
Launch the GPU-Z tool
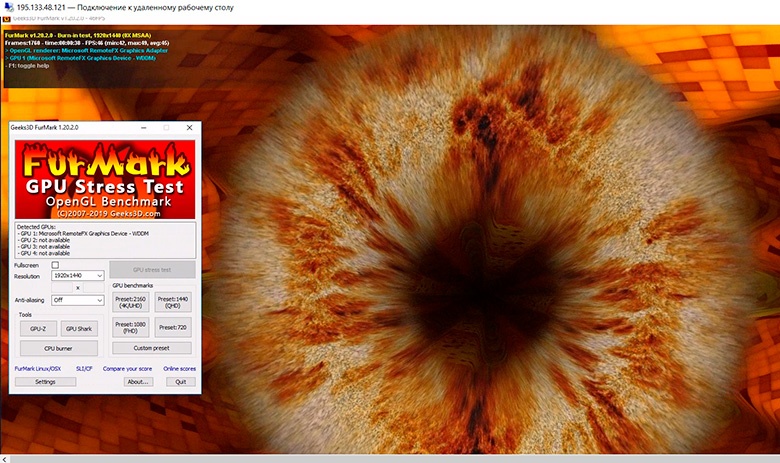[38, 329]
